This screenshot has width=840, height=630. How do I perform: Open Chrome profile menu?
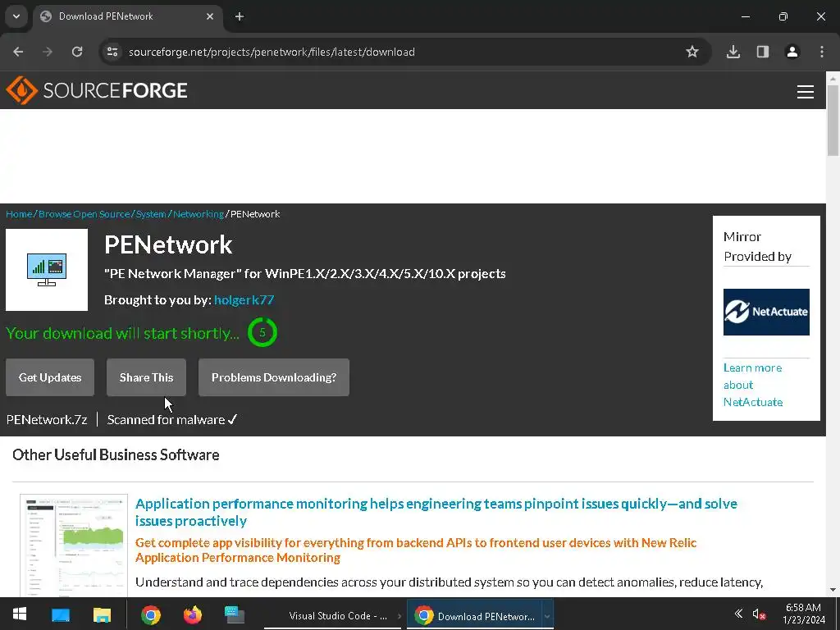792,52
